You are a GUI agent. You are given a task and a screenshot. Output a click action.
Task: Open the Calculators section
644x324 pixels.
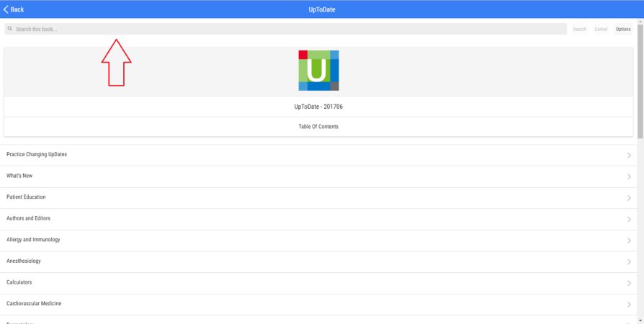coord(318,284)
